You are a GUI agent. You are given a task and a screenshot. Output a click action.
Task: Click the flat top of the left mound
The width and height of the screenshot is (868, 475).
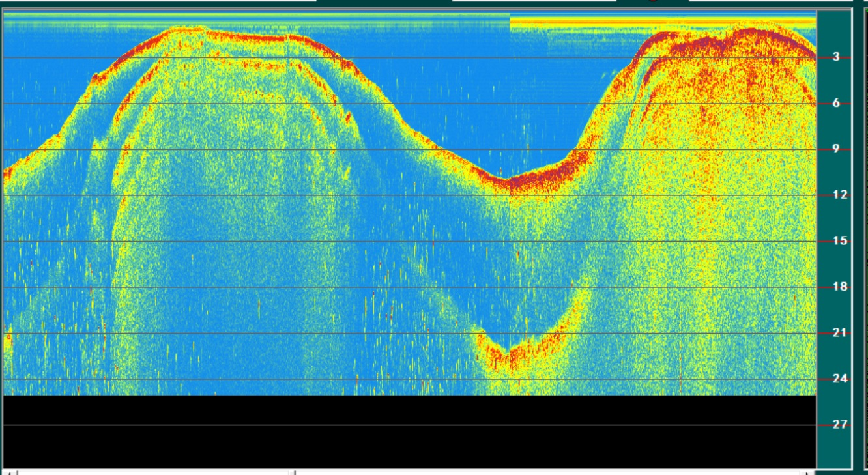point(241,36)
